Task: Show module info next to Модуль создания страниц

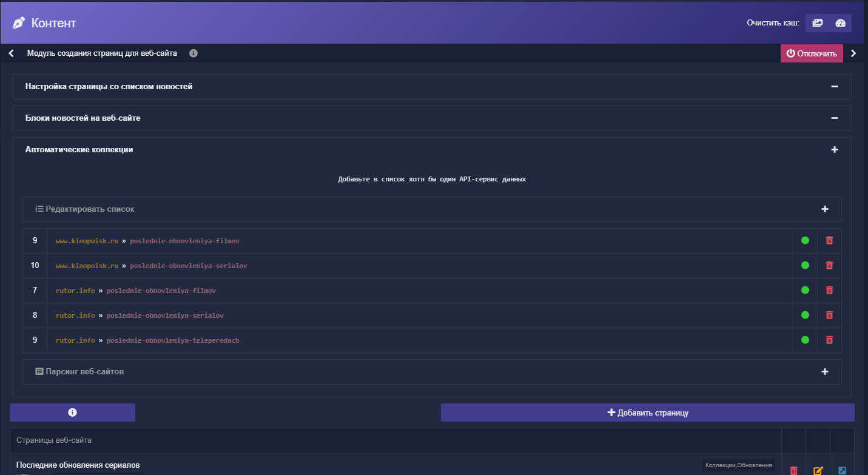Action: click(x=193, y=53)
